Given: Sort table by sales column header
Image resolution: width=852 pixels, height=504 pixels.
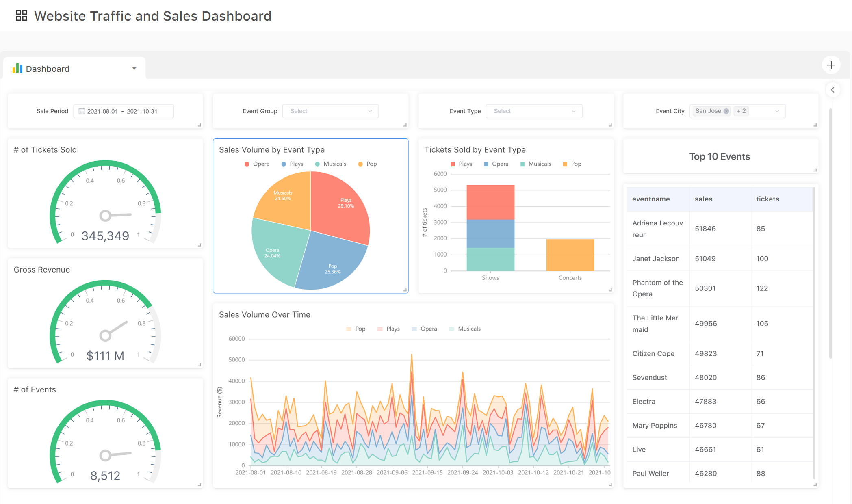Looking at the screenshot, I should click(703, 199).
